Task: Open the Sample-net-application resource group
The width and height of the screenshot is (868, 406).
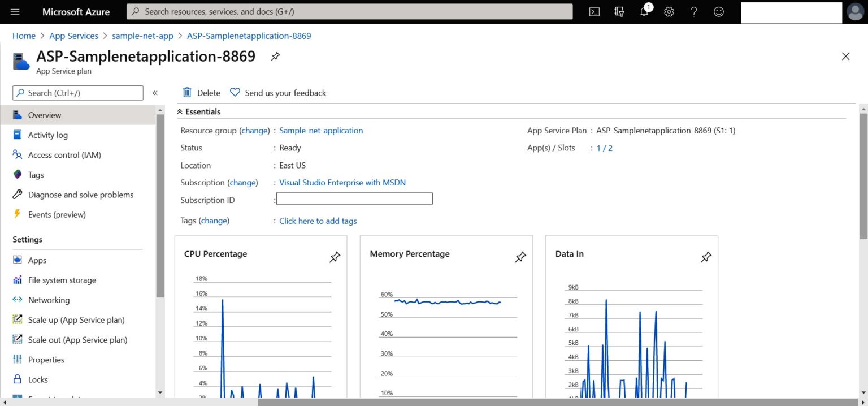Action: click(321, 130)
